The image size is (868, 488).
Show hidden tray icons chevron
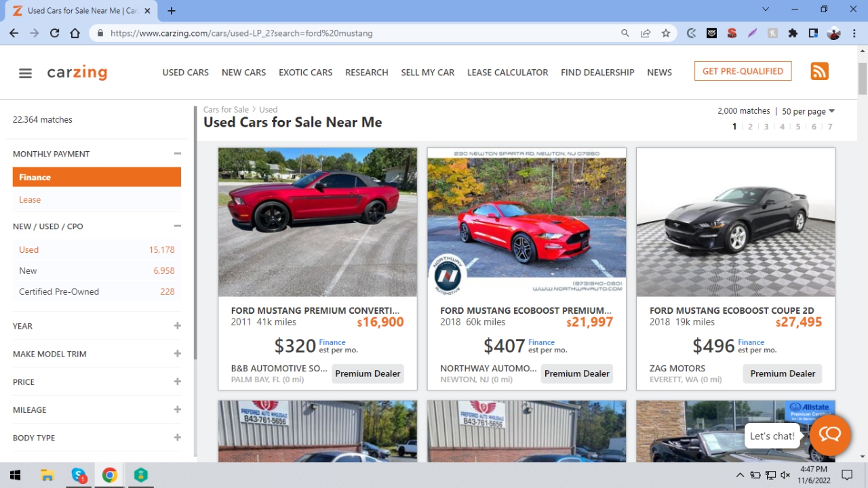point(740,475)
